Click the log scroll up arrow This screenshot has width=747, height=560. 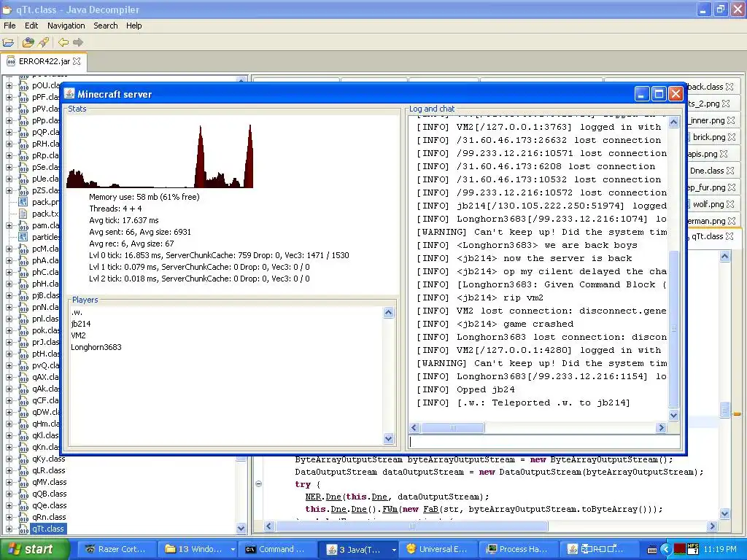pos(673,122)
